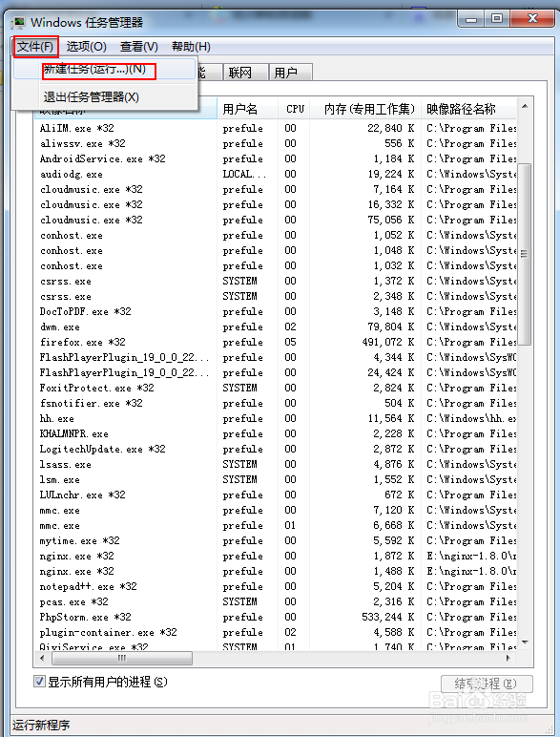
Task: Select the AliIM.exe *32 process row
Action: 276,128
